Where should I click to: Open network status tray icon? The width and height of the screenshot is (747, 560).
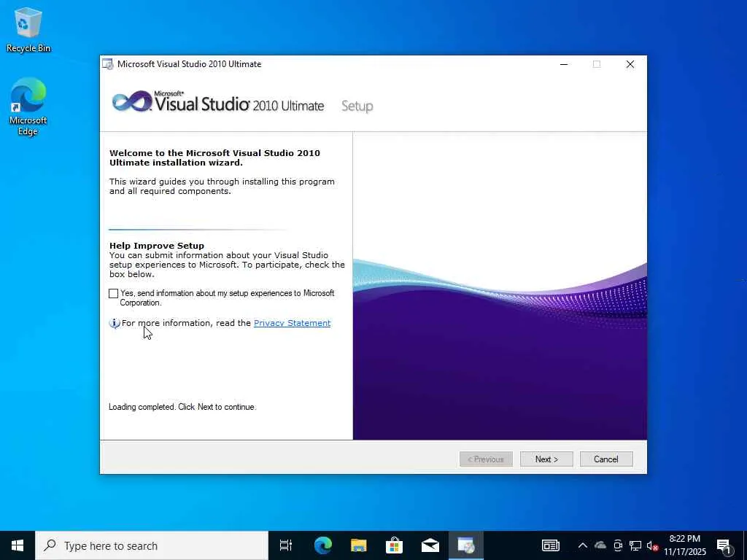[x=635, y=545]
